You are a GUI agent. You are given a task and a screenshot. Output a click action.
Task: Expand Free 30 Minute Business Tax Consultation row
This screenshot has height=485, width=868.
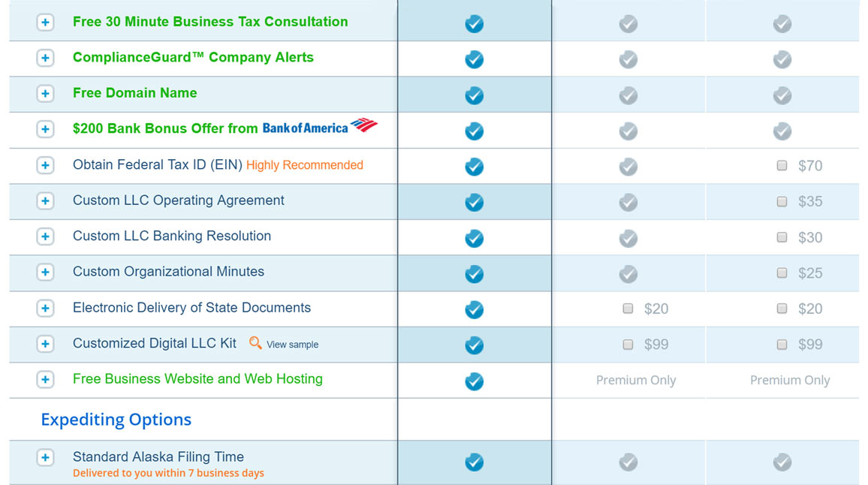coord(45,22)
